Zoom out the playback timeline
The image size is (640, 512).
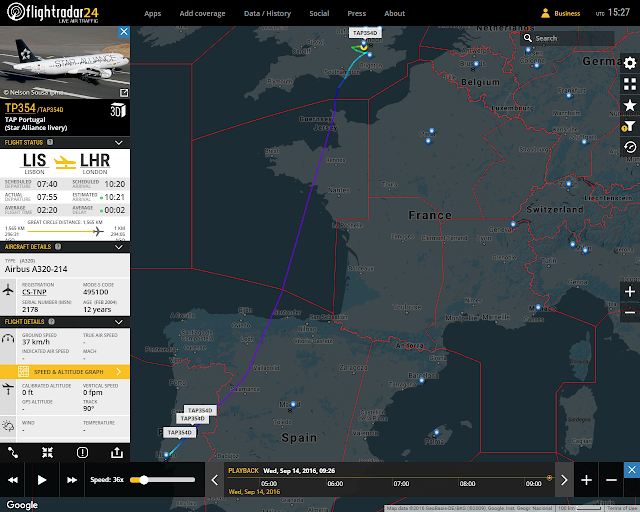611,480
